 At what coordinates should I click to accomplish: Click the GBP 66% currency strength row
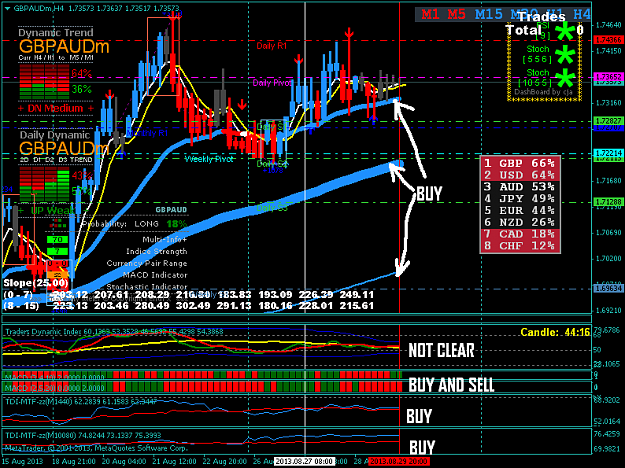[x=520, y=163]
